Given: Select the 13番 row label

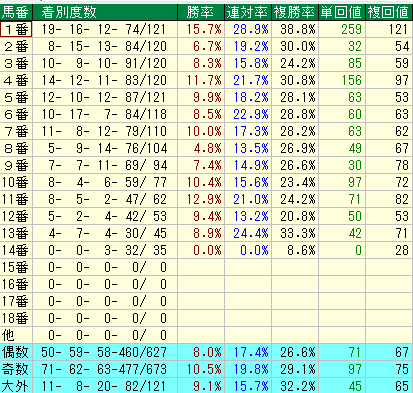Looking at the screenshot, I should pyautogui.click(x=16, y=233).
